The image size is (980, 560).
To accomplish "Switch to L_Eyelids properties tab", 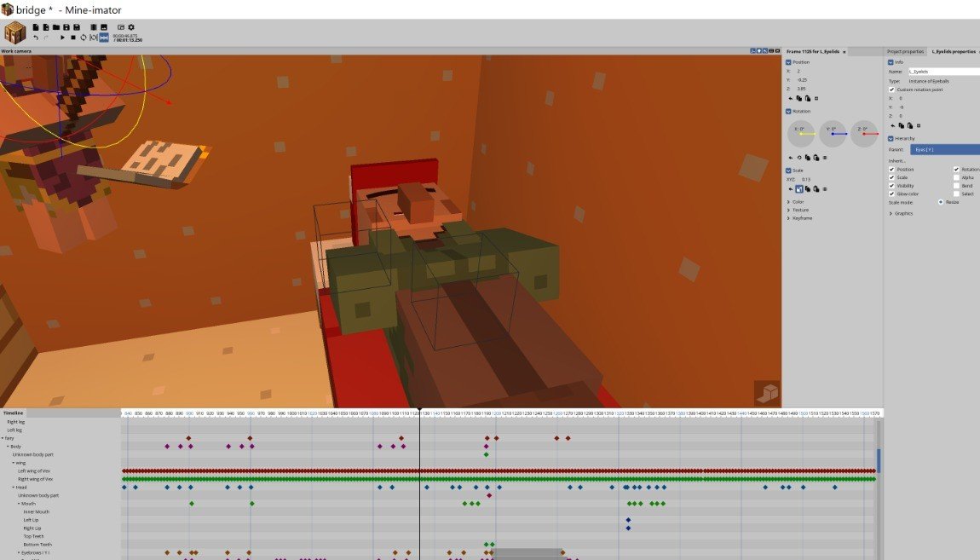I will coord(954,51).
